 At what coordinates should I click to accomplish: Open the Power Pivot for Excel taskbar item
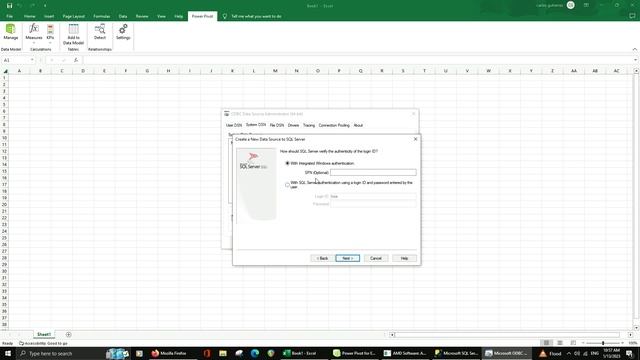(354, 353)
